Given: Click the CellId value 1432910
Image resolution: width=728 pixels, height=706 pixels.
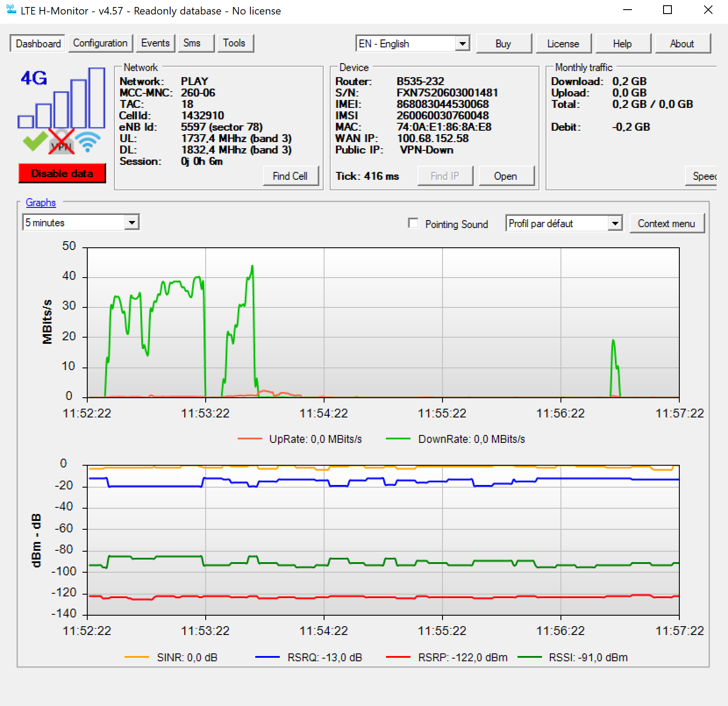Looking at the screenshot, I should click(x=203, y=116).
